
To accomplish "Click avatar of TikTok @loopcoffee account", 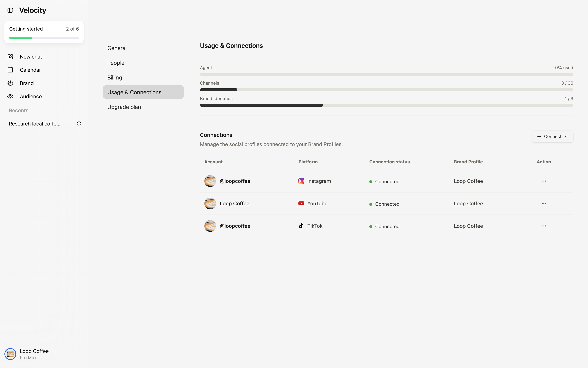I will point(210,226).
